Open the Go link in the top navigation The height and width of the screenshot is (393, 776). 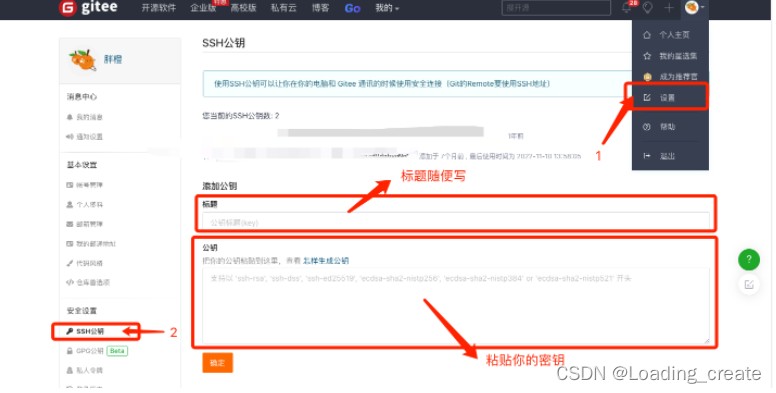click(x=352, y=8)
